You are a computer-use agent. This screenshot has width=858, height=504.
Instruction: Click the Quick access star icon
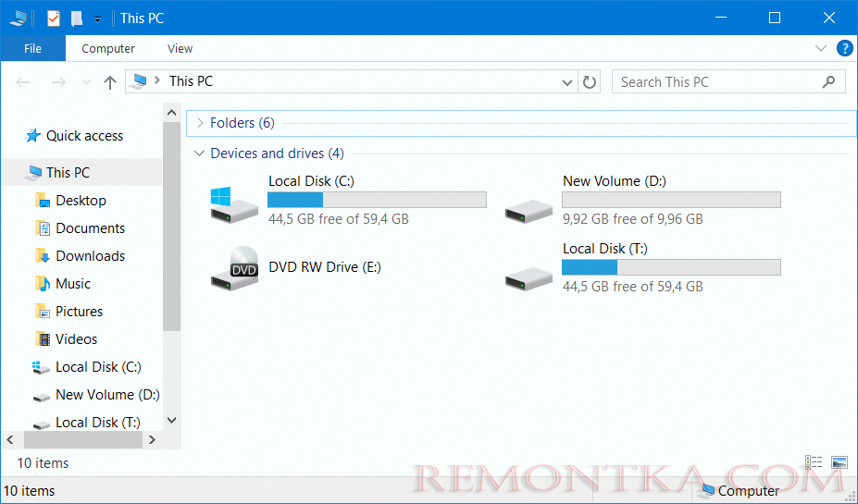click(32, 136)
